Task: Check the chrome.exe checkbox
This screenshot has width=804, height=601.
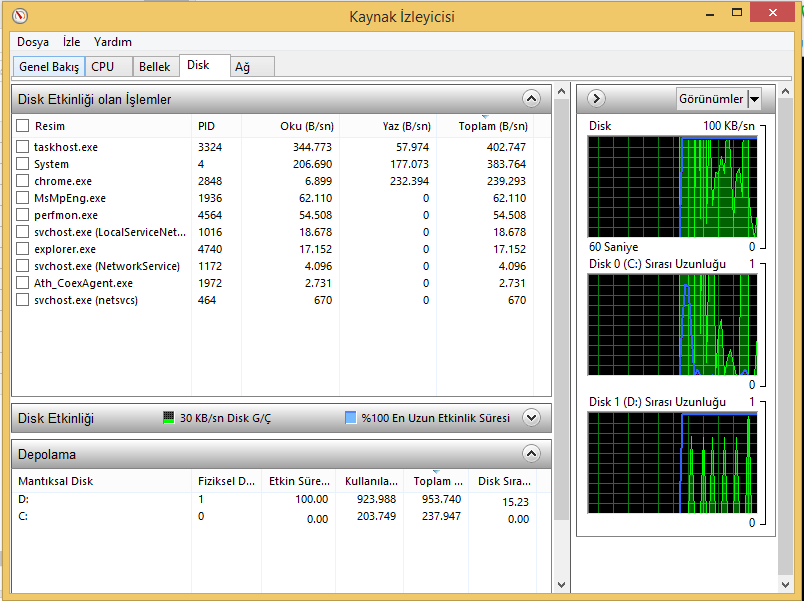Action: 22,181
